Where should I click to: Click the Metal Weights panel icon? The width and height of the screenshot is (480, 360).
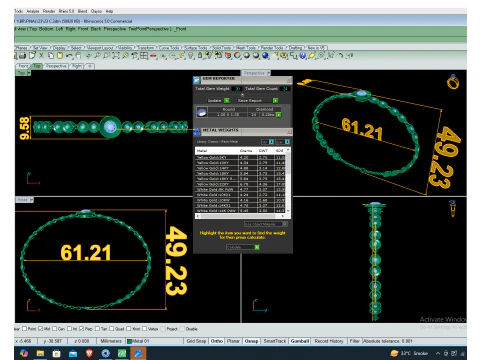pos(197,133)
